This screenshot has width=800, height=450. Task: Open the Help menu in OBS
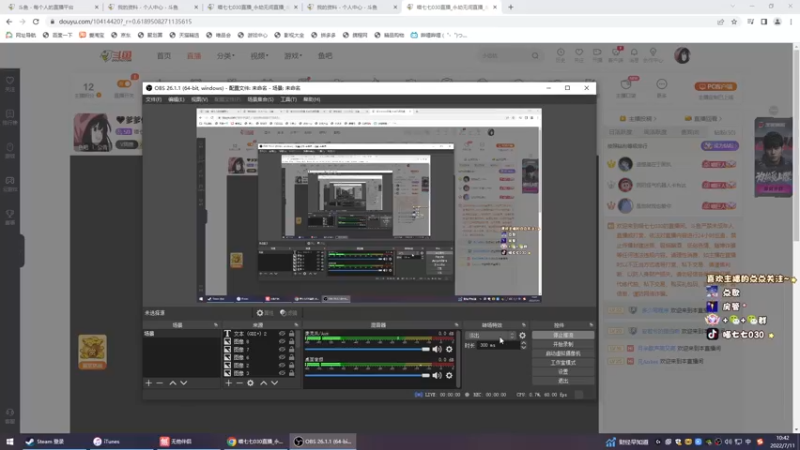(x=311, y=99)
